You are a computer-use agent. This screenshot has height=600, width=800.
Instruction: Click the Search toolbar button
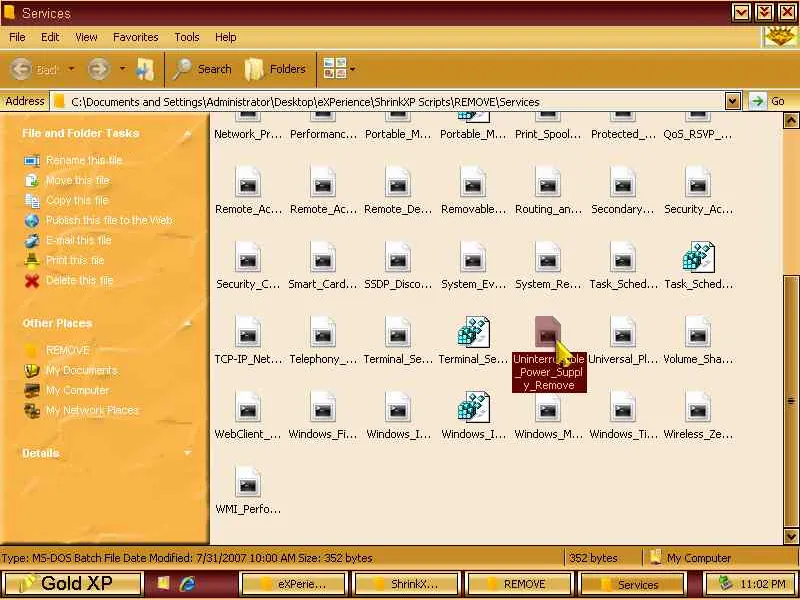coord(202,69)
